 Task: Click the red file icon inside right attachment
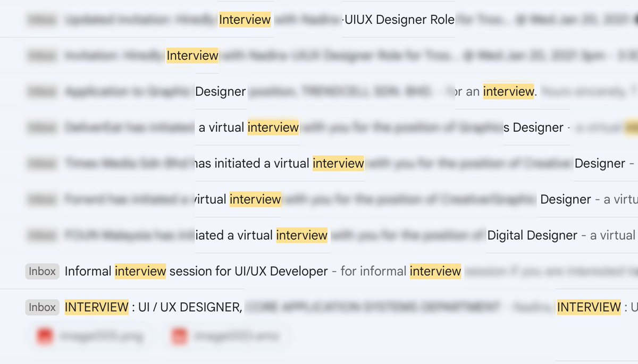point(179,336)
